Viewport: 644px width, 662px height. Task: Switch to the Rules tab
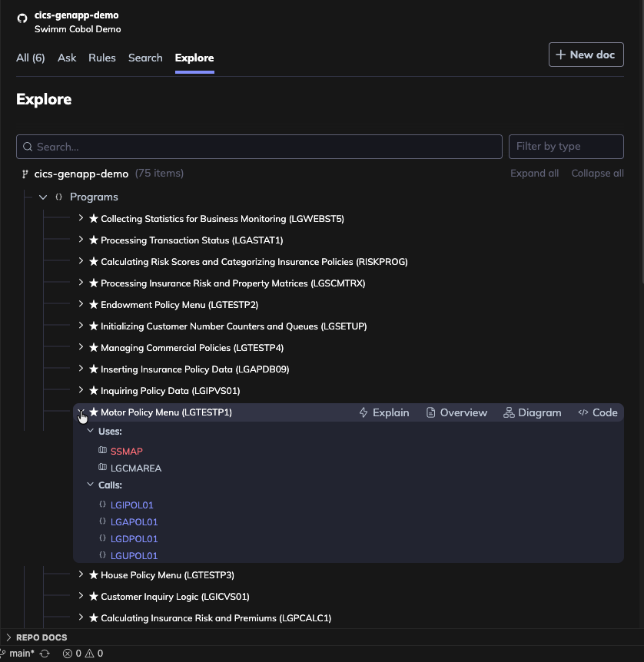click(102, 58)
